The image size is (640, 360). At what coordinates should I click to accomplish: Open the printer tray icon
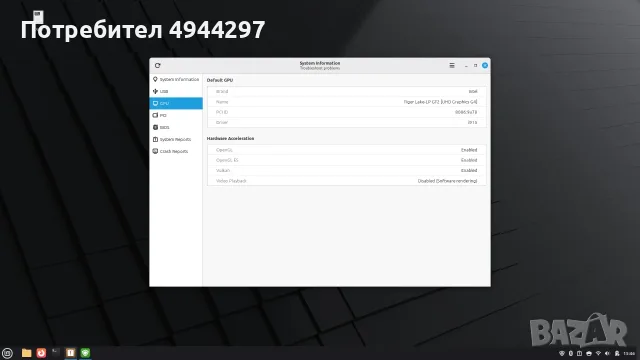[x=589, y=353]
